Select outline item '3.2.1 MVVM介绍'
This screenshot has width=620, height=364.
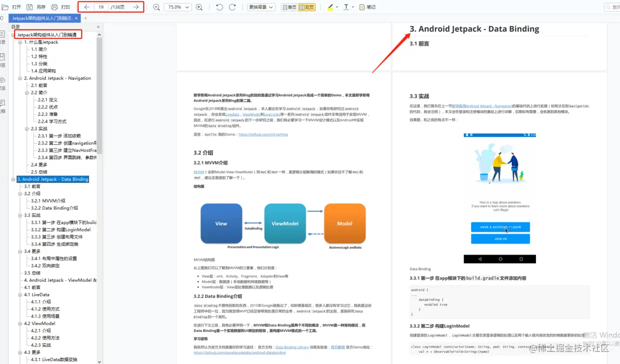(48, 200)
